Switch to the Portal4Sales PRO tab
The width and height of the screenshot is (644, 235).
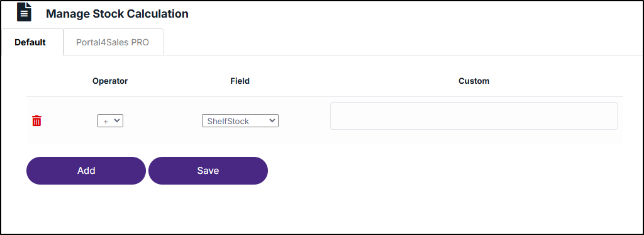tap(113, 42)
